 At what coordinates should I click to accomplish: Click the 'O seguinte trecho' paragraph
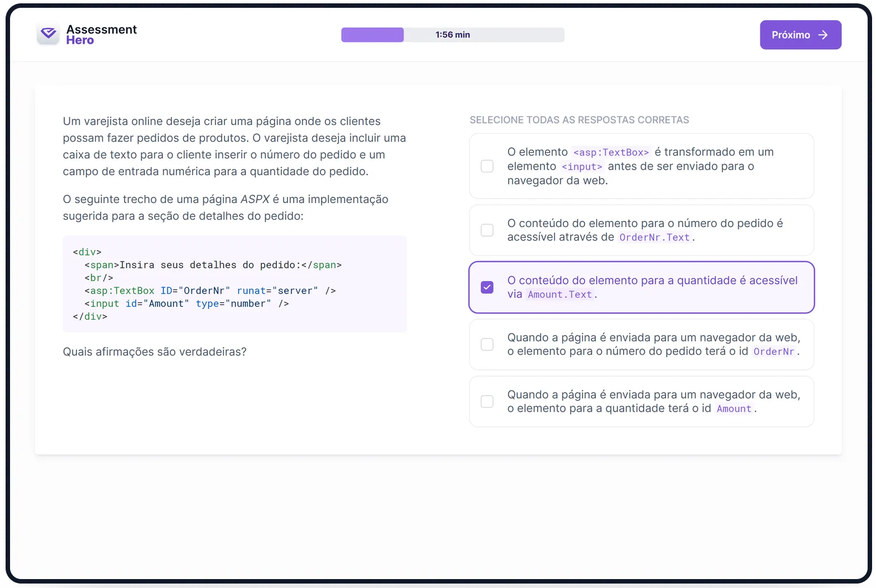click(x=226, y=208)
